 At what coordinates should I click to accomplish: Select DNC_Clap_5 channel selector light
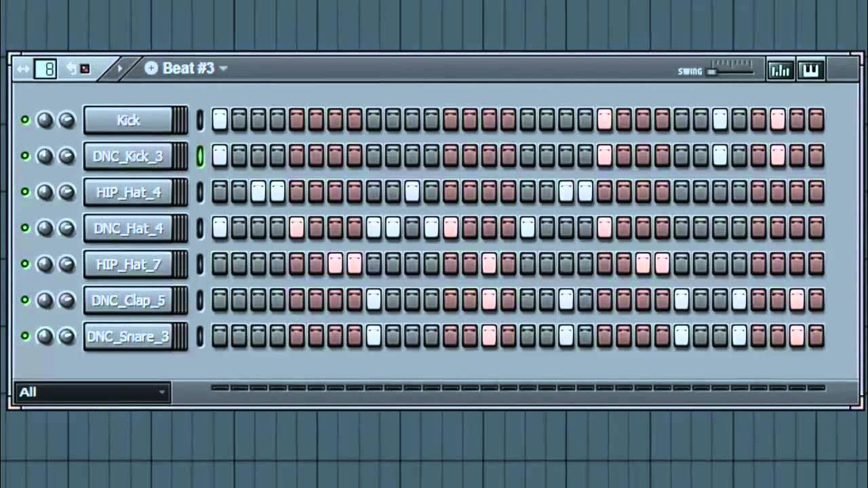[200, 300]
